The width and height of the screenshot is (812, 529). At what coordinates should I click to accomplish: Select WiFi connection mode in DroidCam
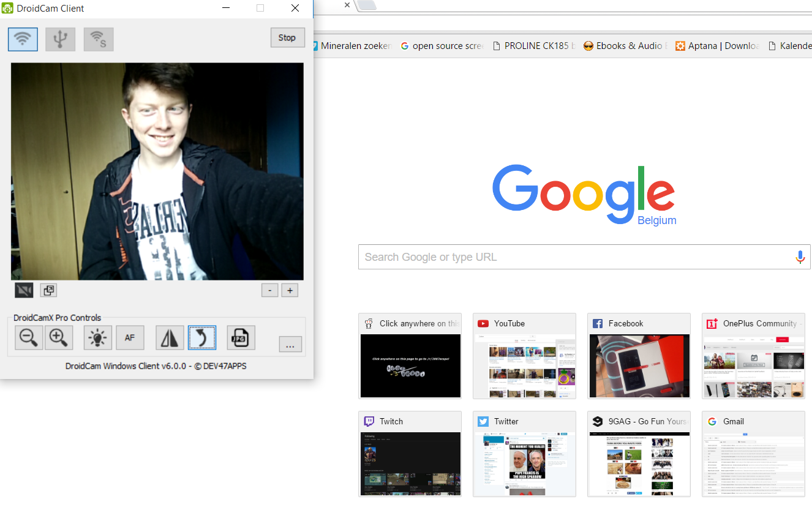click(x=23, y=39)
